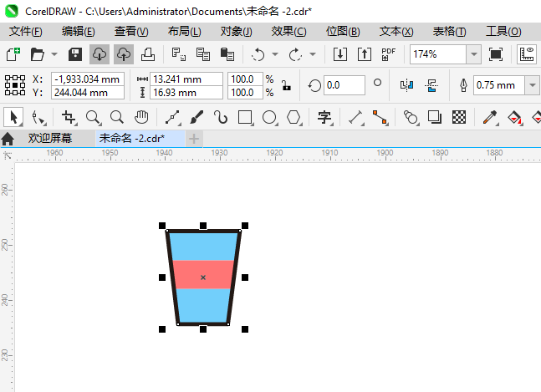
Task: Add a new document tab with plus
Action: [194, 139]
